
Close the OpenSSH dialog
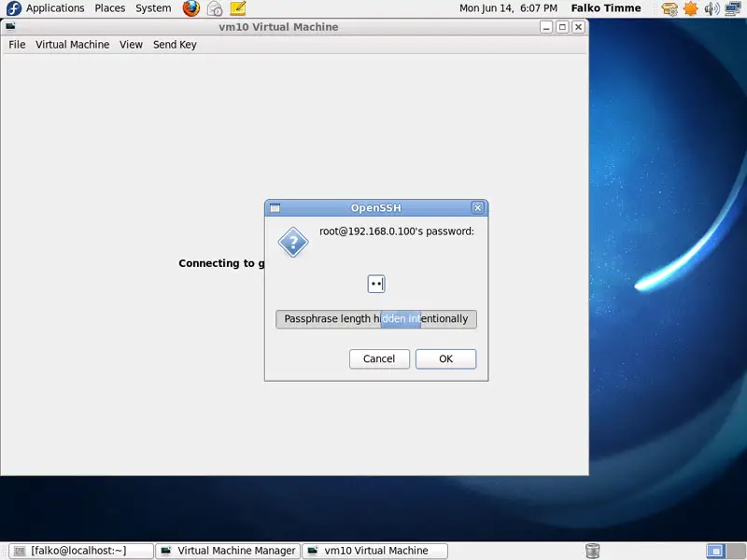[478, 207]
